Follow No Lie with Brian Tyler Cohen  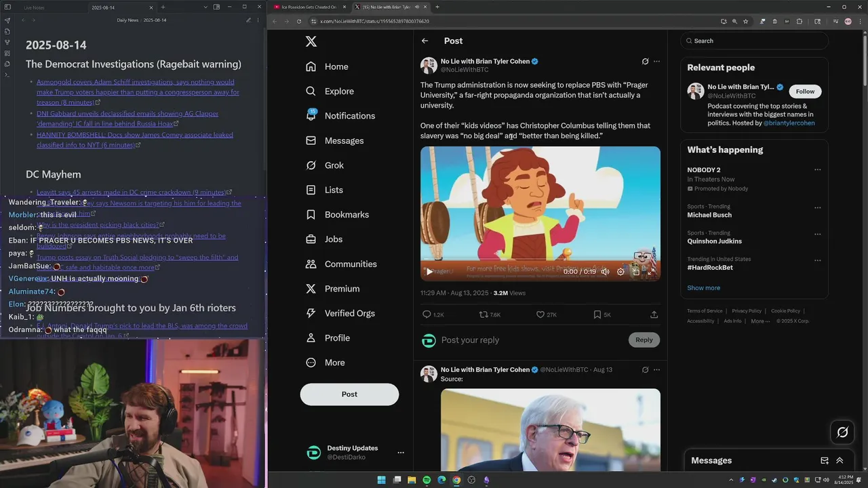click(x=805, y=91)
